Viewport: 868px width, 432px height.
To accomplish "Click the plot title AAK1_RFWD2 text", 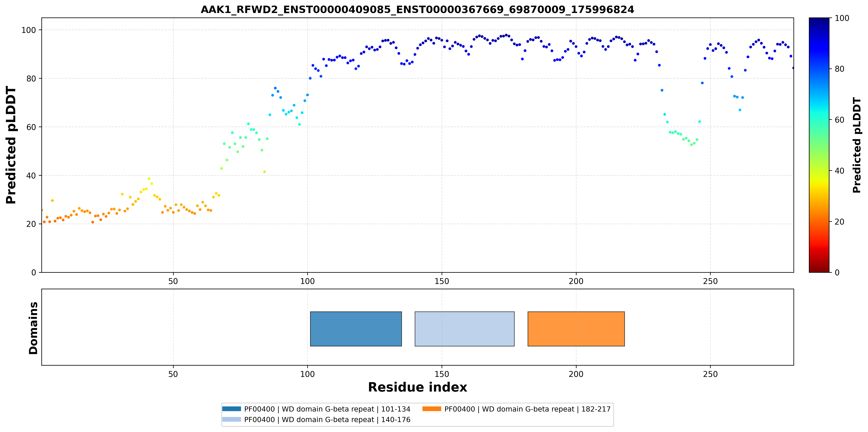I will [x=417, y=9].
